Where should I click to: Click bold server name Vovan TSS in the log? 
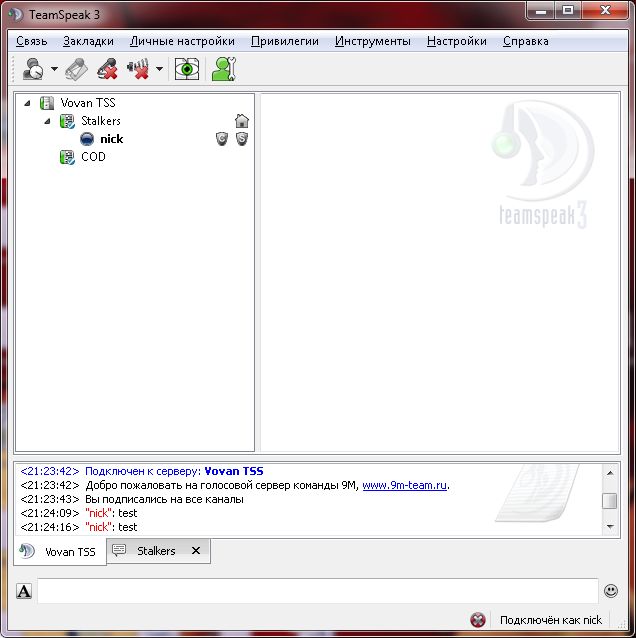pyautogui.click(x=234, y=471)
